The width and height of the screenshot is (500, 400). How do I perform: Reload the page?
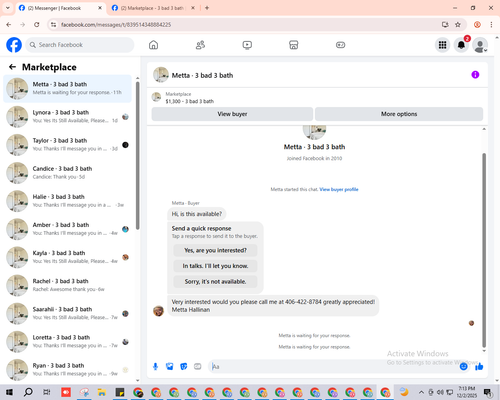pyautogui.click(x=37, y=25)
